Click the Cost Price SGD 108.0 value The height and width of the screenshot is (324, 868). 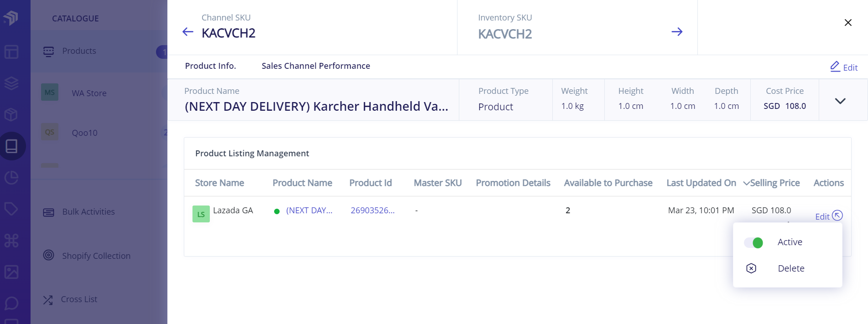[785, 106]
